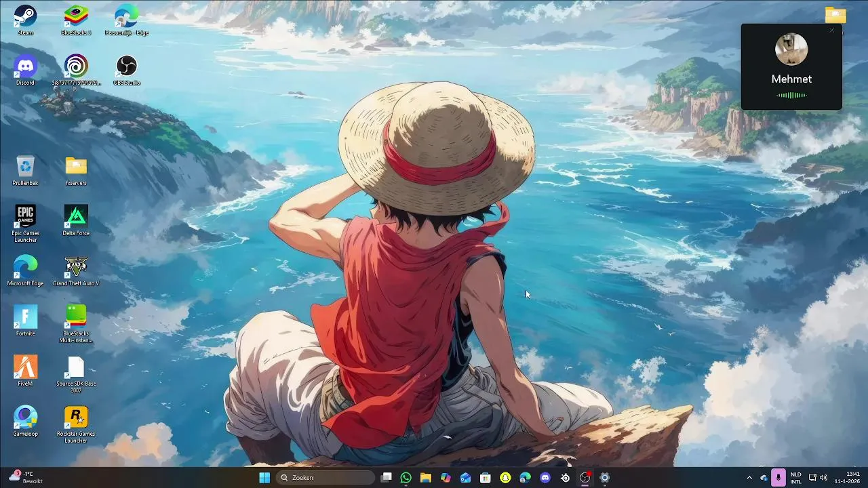Select the Source SDK Base 2007 shortcut
The height and width of the screenshot is (488, 868).
pos(76,375)
